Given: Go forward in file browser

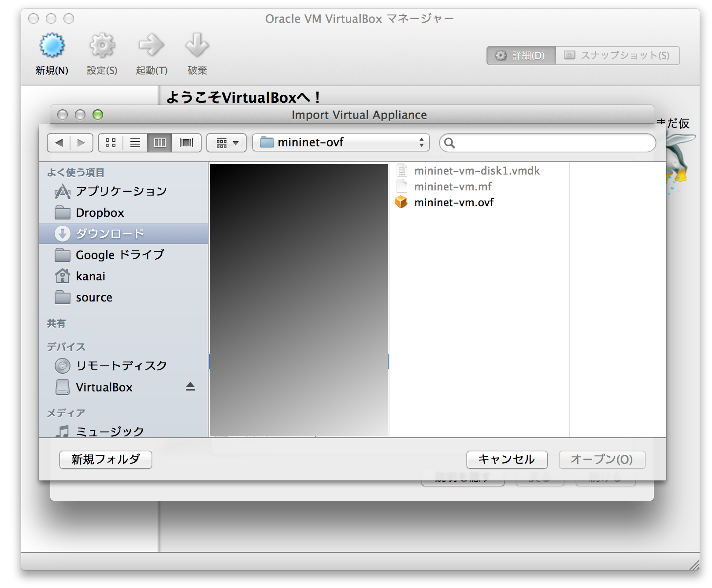Looking at the screenshot, I should 81,143.
